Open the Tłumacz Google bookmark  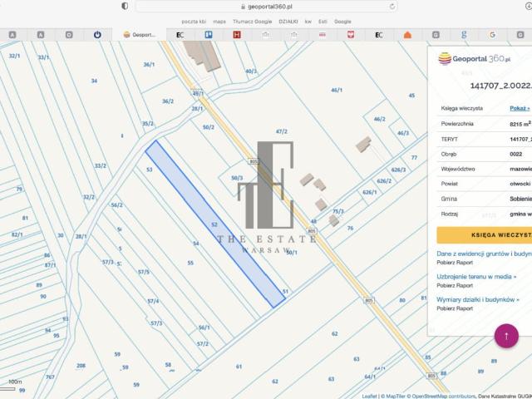coord(253,21)
